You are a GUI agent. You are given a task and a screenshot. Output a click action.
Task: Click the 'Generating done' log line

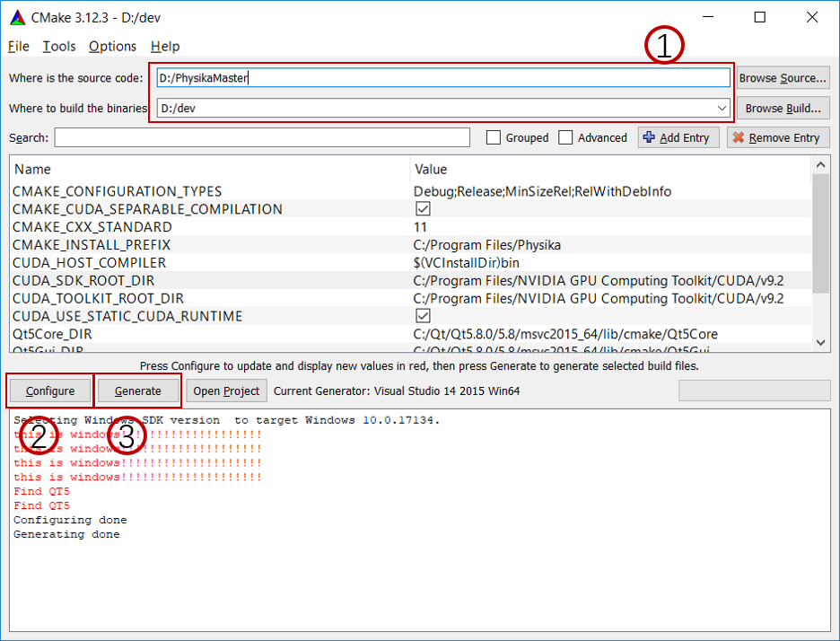click(x=66, y=534)
